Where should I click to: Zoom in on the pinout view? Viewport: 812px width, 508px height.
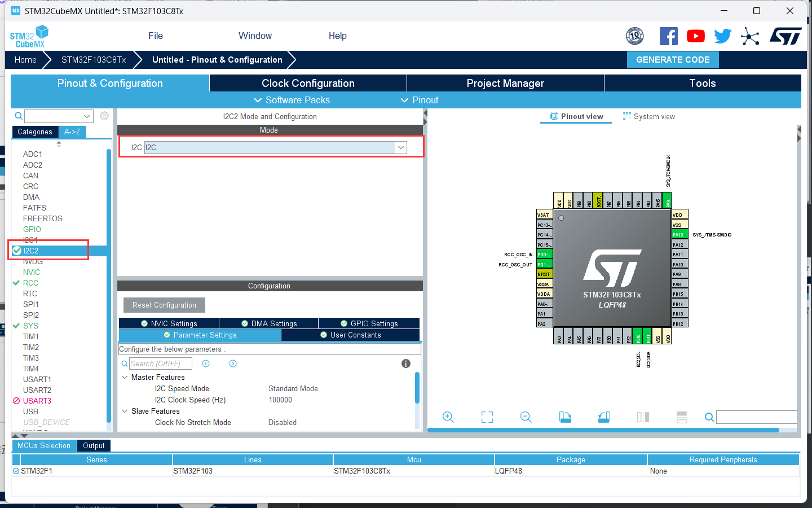coord(448,417)
